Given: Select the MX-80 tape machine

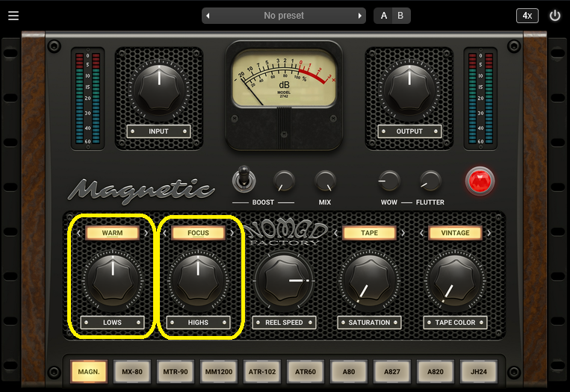Looking at the screenshot, I should tap(132, 372).
